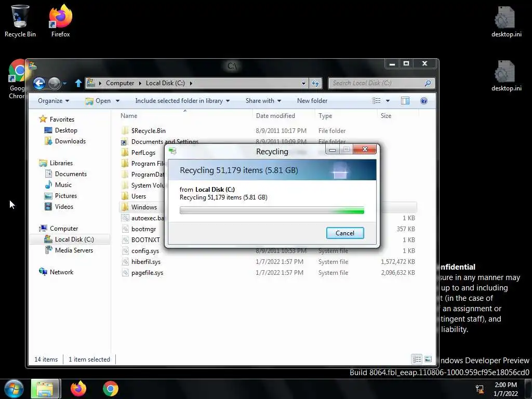Screen dimensions: 532x399
Task: Open Desktop under Favorites
Action: point(66,130)
